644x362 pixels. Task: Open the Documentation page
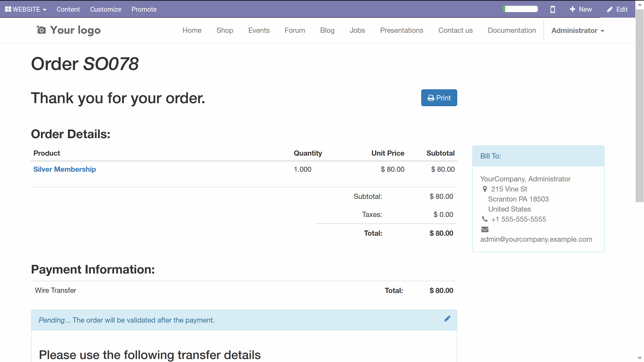(x=512, y=30)
